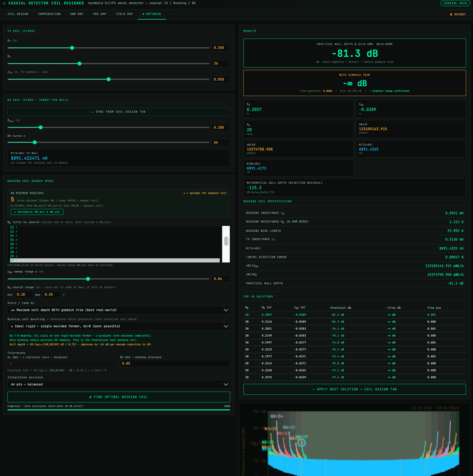Switch to the SNR Map tab
Image resolution: width=473 pixels, height=476 pixels.
(77, 14)
